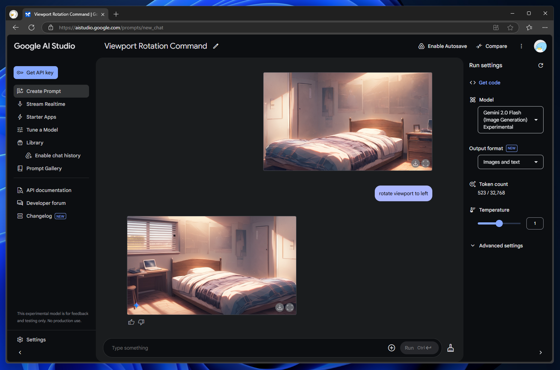Click the Viewport Rotation Command title

[156, 46]
